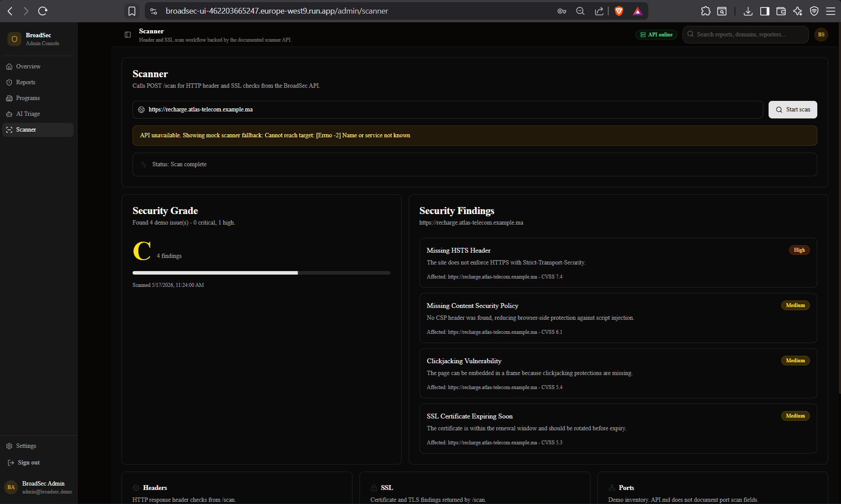Click the Headers card icon
The width and height of the screenshot is (841, 504).
coord(136,488)
